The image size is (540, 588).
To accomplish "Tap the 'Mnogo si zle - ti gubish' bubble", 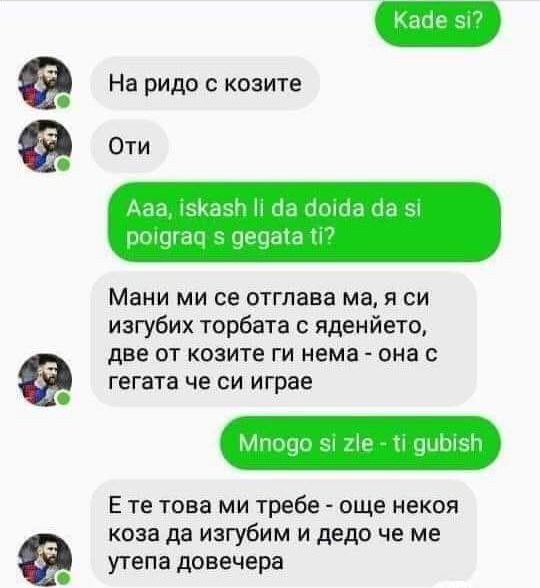I will click(360, 444).
